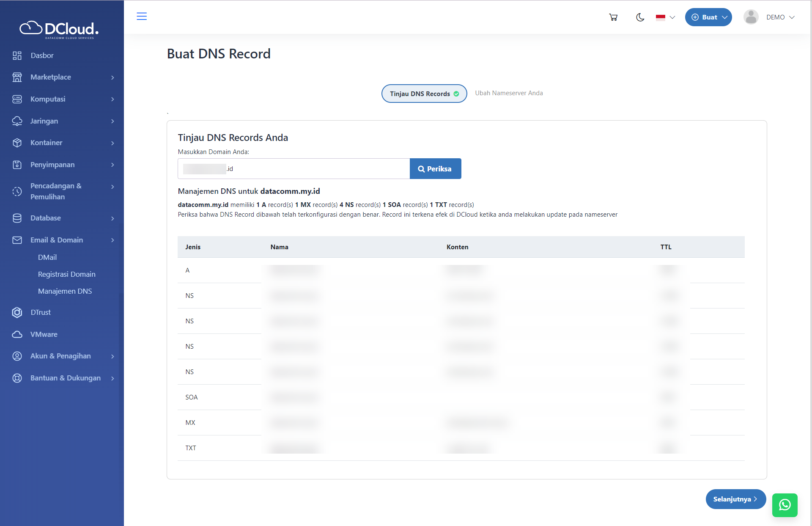This screenshot has width=812, height=526.
Task: Open the Buat dropdown button
Action: pyautogui.click(x=708, y=17)
